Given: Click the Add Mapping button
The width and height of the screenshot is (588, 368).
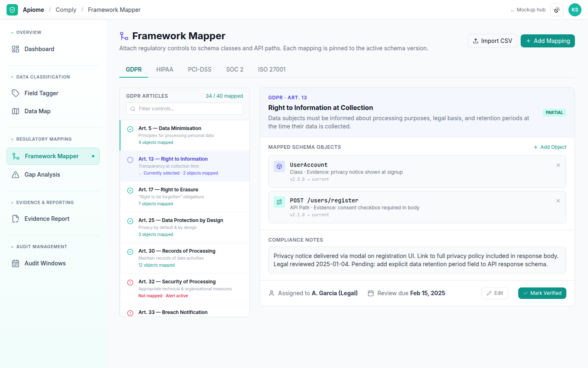Looking at the screenshot, I should (548, 41).
